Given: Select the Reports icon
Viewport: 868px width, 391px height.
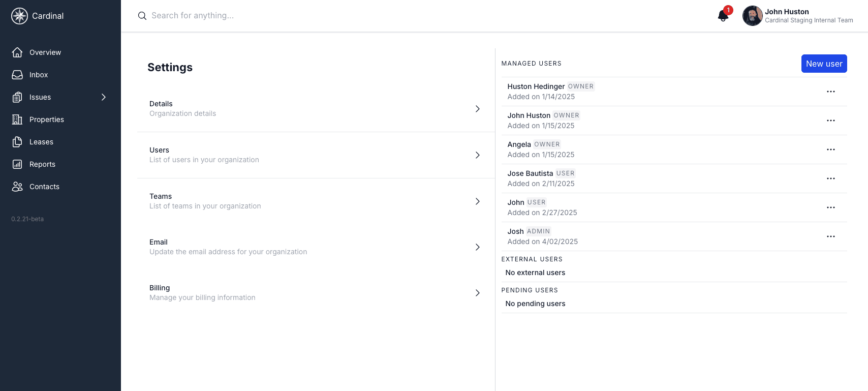Looking at the screenshot, I should click(x=17, y=164).
